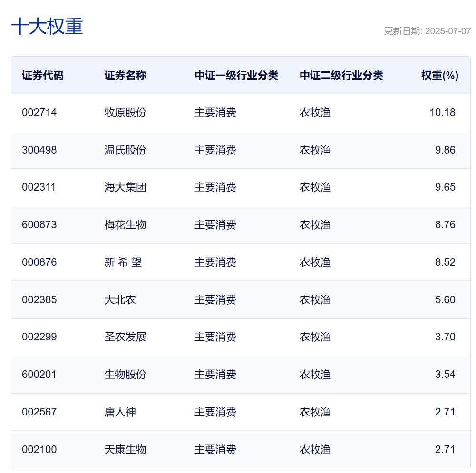Screen dimensions: 476x473
Task: Select security code 002311
Action: [x=39, y=187]
